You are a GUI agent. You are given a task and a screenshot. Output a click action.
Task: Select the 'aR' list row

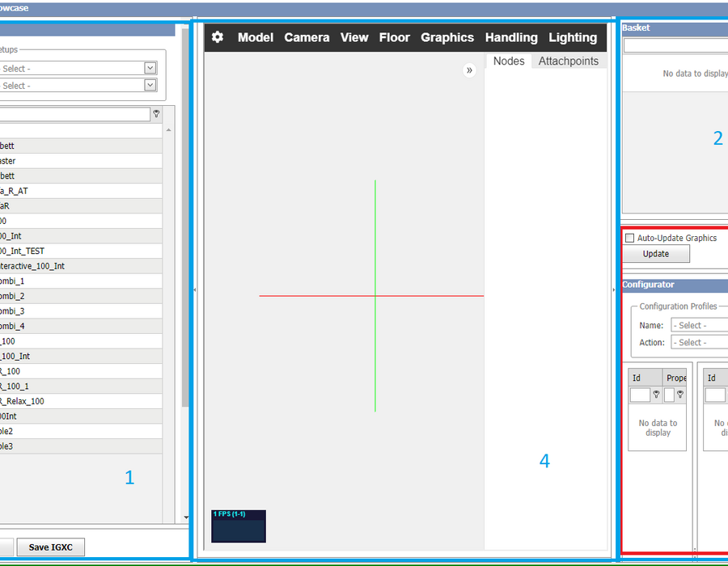(x=81, y=206)
